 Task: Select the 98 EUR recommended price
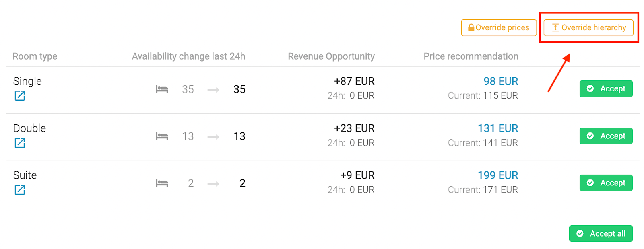tap(501, 81)
